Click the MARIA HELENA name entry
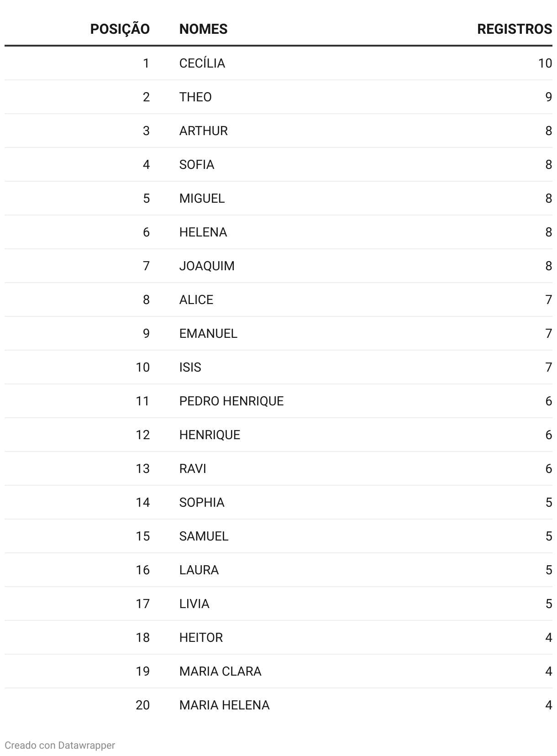557x756 pixels. coord(224,705)
